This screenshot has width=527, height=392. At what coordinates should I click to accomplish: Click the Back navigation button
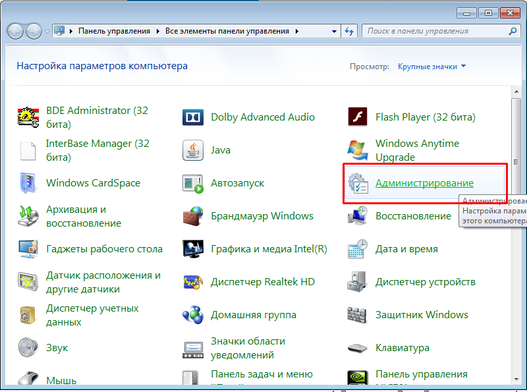15,31
